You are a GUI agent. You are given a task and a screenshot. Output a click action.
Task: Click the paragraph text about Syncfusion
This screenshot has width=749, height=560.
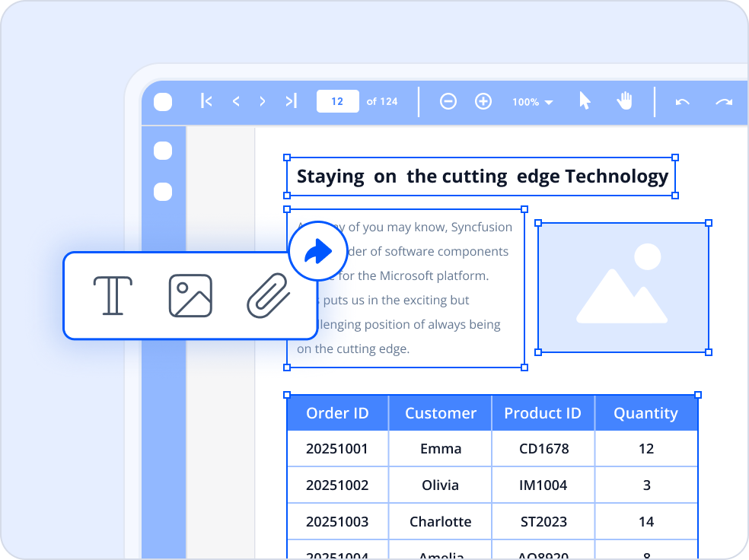pos(405,288)
